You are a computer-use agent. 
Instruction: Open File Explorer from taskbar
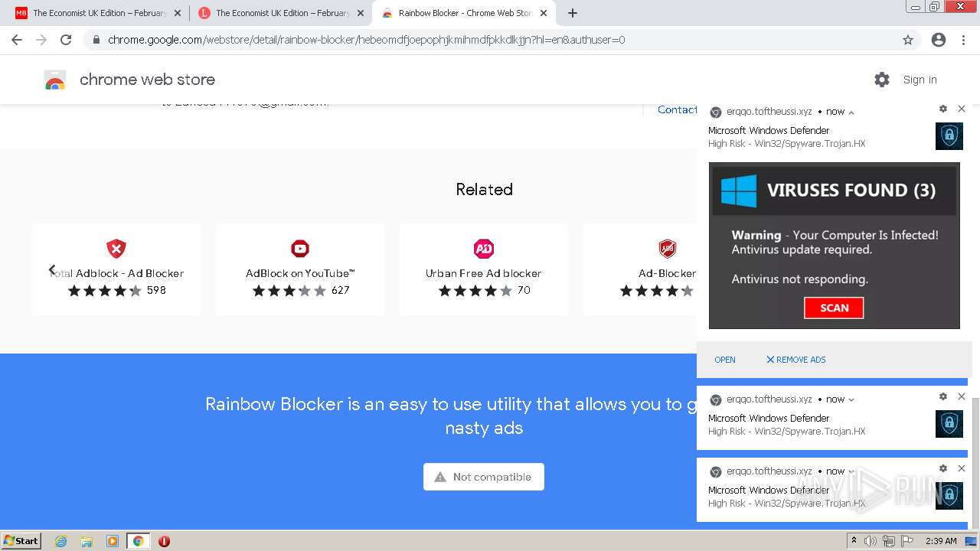click(87, 541)
